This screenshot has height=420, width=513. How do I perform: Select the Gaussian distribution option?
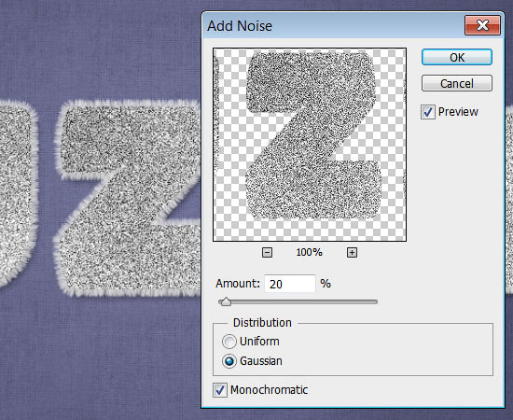(229, 361)
